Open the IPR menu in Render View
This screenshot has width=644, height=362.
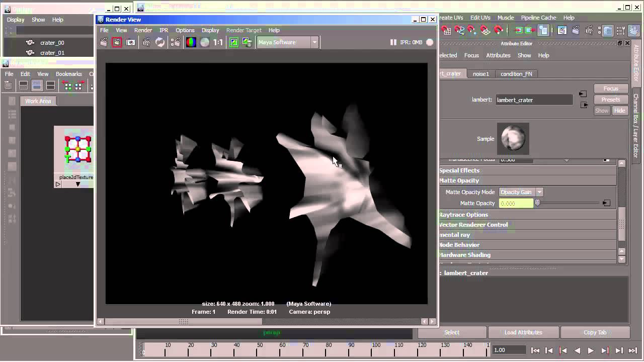pos(164,30)
